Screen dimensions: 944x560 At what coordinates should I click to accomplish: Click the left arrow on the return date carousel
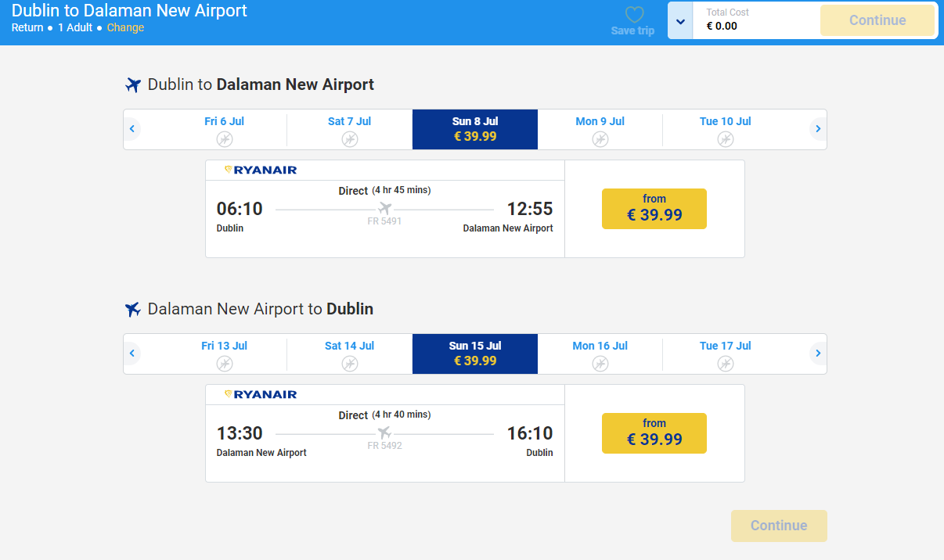point(132,353)
